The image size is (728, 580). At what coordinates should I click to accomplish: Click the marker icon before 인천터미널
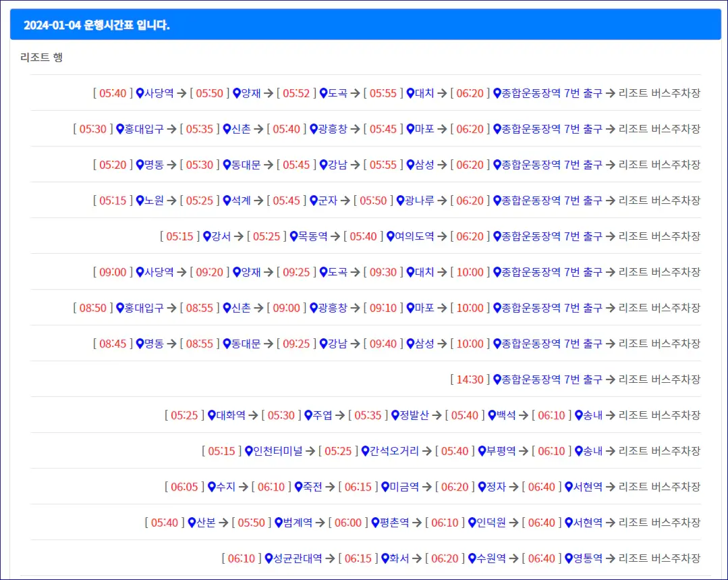point(248,450)
